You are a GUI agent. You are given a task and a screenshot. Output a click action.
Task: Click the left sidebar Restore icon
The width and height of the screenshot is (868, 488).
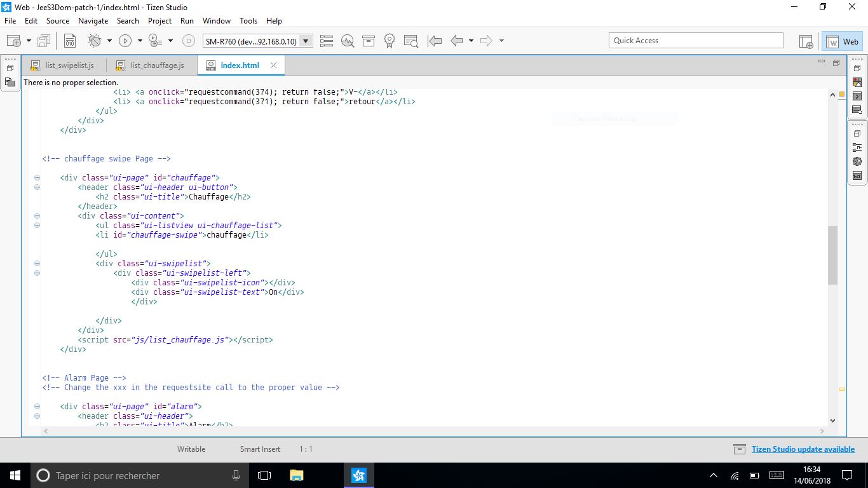(x=10, y=68)
